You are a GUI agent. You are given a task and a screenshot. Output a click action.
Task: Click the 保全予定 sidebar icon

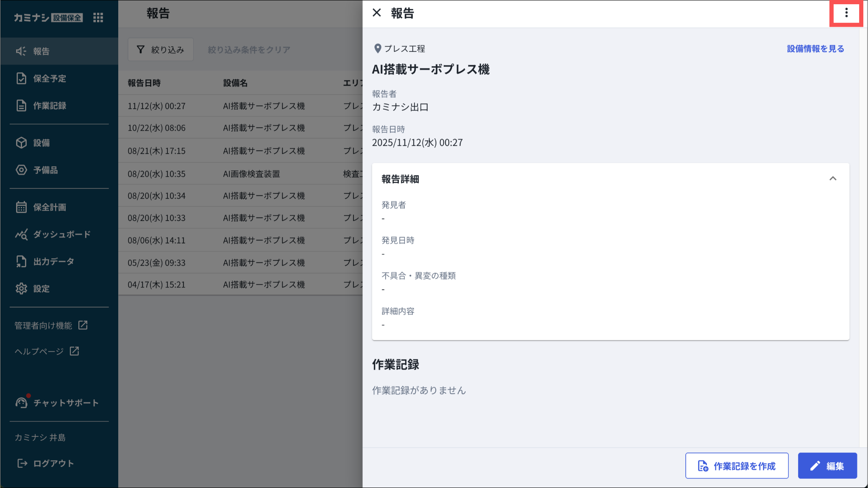[x=21, y=78]
